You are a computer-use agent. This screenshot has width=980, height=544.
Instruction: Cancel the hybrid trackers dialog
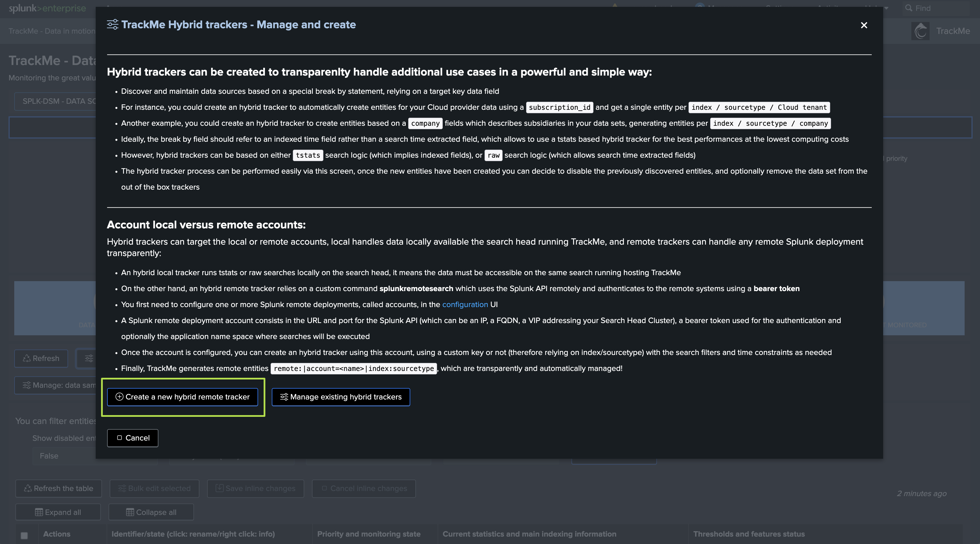(x=133, y=438)
